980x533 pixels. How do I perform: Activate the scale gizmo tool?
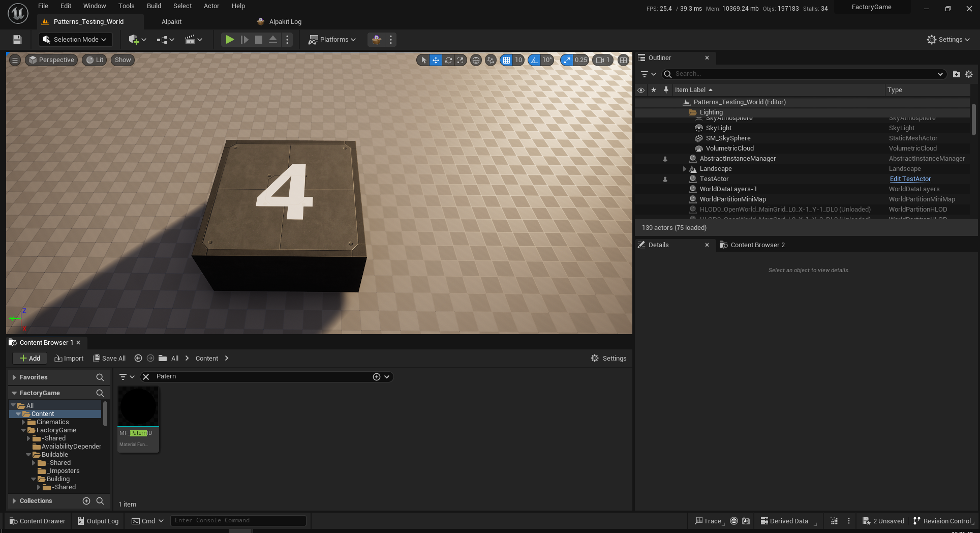point(461,60)
